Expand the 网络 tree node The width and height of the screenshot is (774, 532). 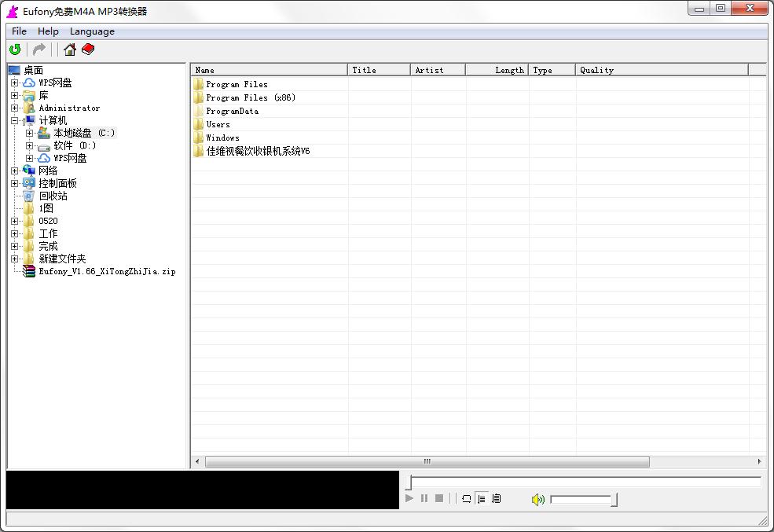pyautogui.click(x=14, y=171)
